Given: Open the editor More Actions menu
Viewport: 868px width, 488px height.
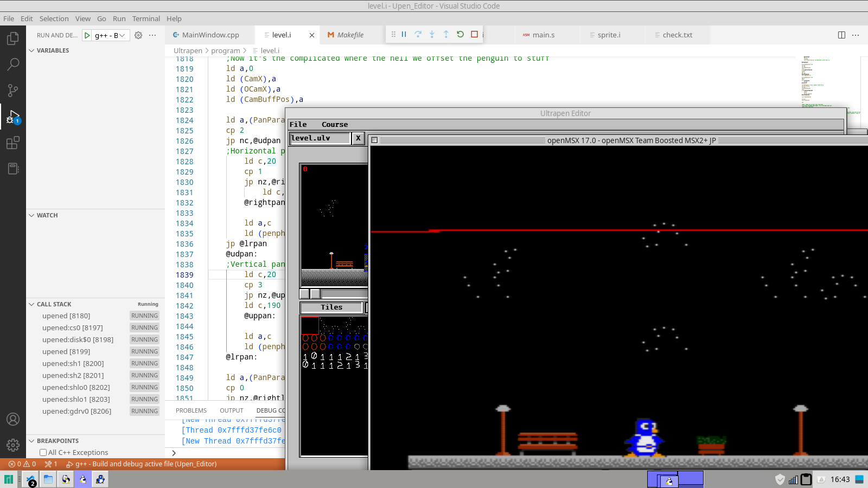Looking at the screenshot, I should click(856, 35).
